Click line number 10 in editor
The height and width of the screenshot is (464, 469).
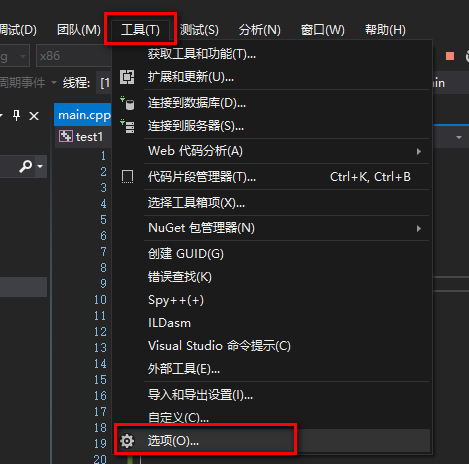pos(100,299)
